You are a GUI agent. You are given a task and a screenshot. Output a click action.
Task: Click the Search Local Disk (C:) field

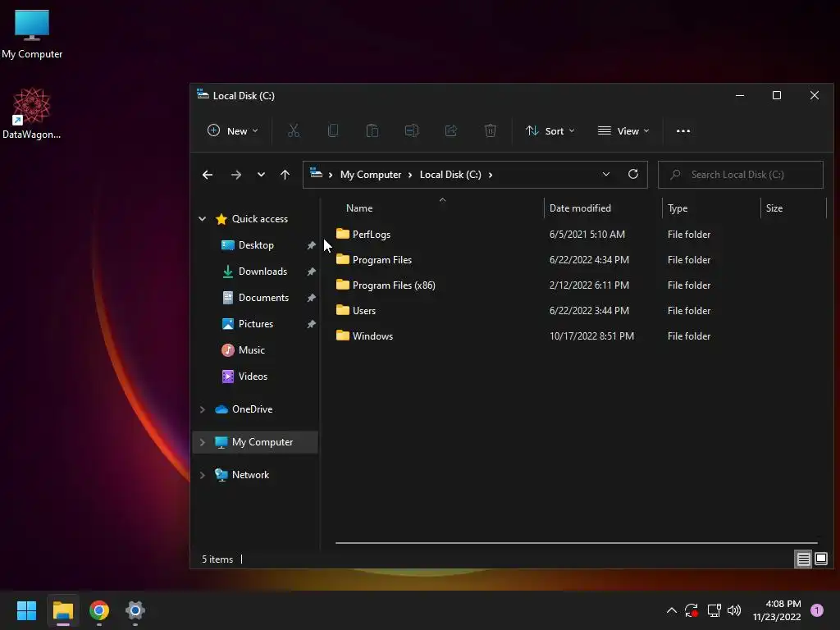coord(741,175)
